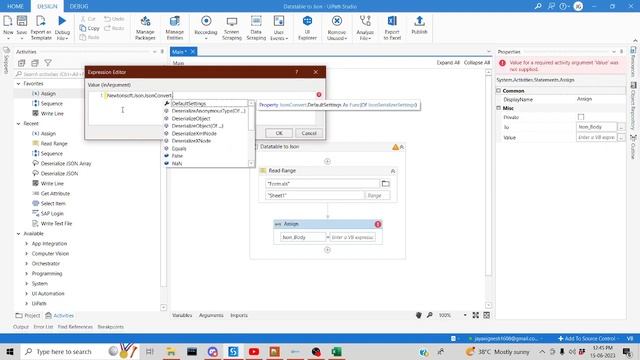Screen dimensions: 640x360
Task: Open the zoom percentage dropdown
Action: 464,315
